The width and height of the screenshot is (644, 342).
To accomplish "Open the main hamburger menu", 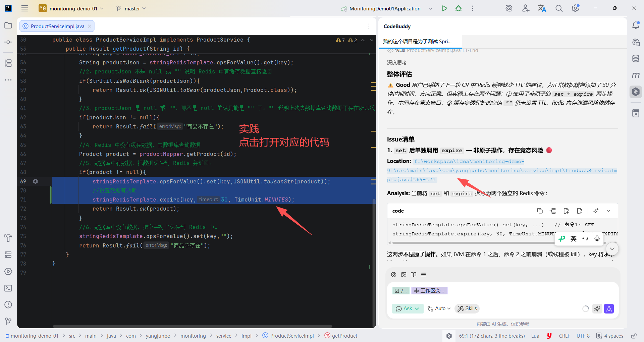I will (x=24, y=8).
